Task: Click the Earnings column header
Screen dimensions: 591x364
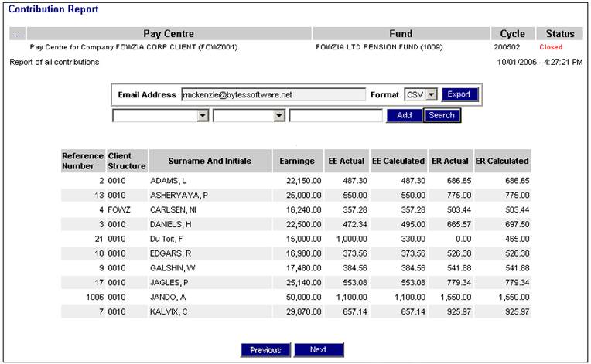Action: tap(298, 161)
